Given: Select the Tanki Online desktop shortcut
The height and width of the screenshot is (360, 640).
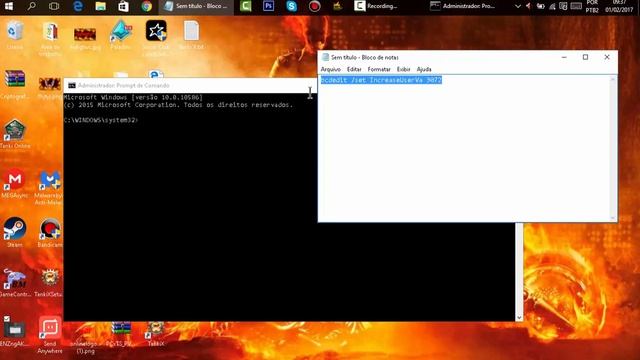Looking at the screenshot, I should coord(15,133).
